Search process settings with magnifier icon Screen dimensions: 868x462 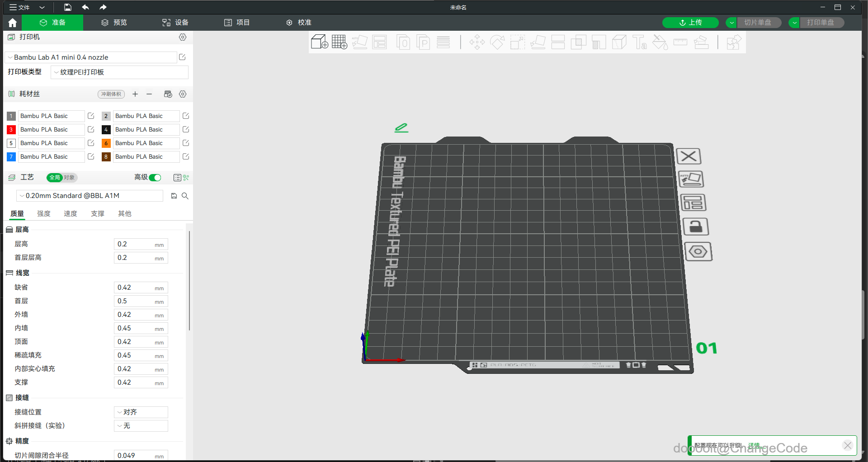[x=185, y=196]
